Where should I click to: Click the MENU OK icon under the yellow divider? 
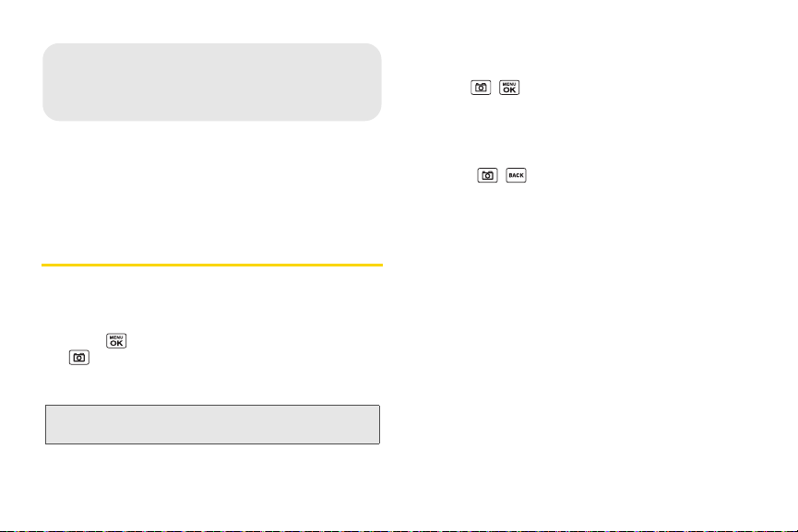pos(116,341)
